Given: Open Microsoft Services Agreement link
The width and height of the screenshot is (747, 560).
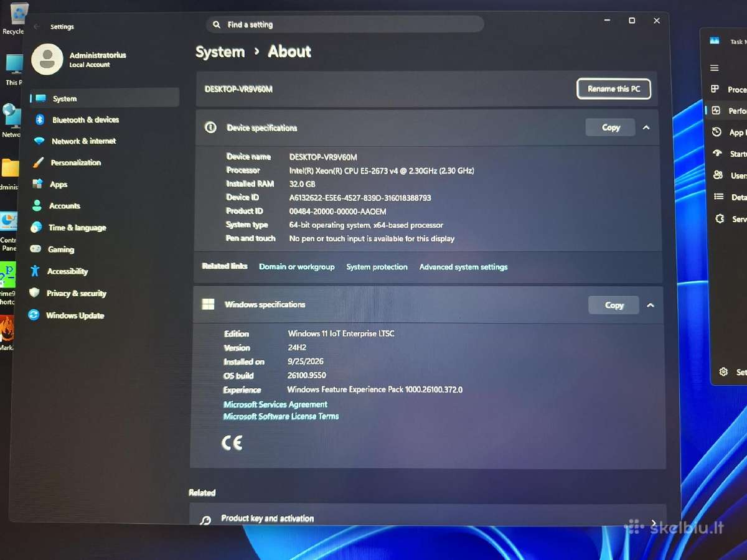Looking at the screenshot, I should click(x=275, y=404).
